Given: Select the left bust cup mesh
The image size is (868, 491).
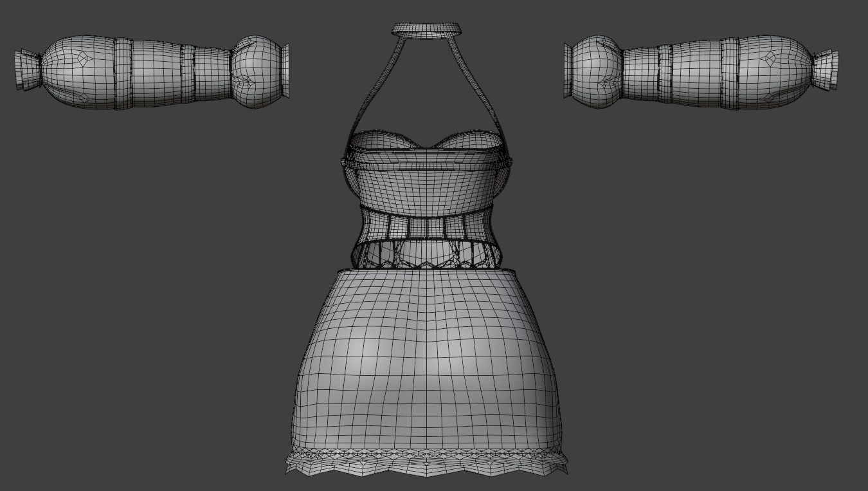Looking at the screenshot, I should [x=387, y=140].
